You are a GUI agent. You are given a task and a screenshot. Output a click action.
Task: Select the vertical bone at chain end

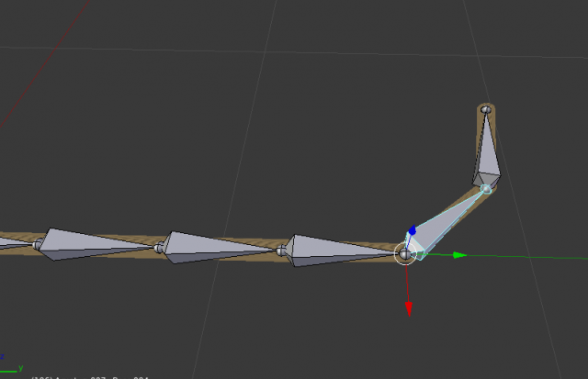486,151
